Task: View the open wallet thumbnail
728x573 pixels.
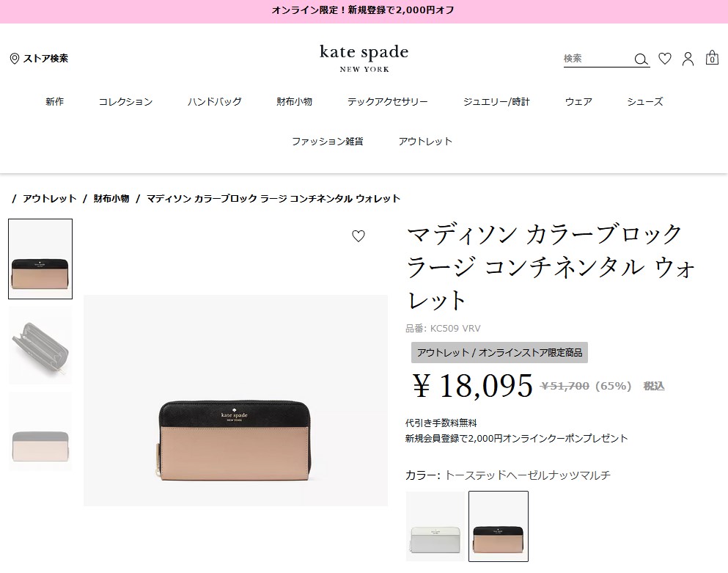Action: [x=40, y=345]
